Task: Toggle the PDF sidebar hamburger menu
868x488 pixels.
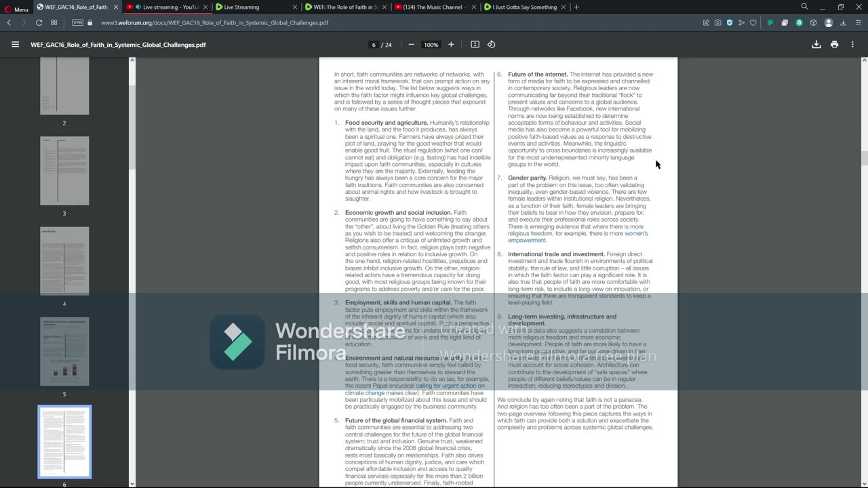Action: [x=15, y=45]
